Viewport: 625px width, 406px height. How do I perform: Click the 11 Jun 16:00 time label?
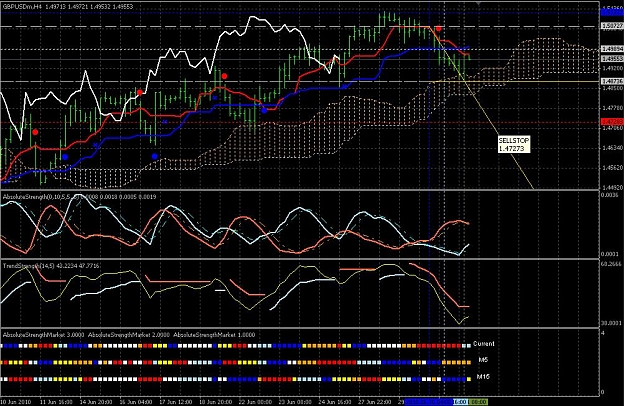(56, 402)
